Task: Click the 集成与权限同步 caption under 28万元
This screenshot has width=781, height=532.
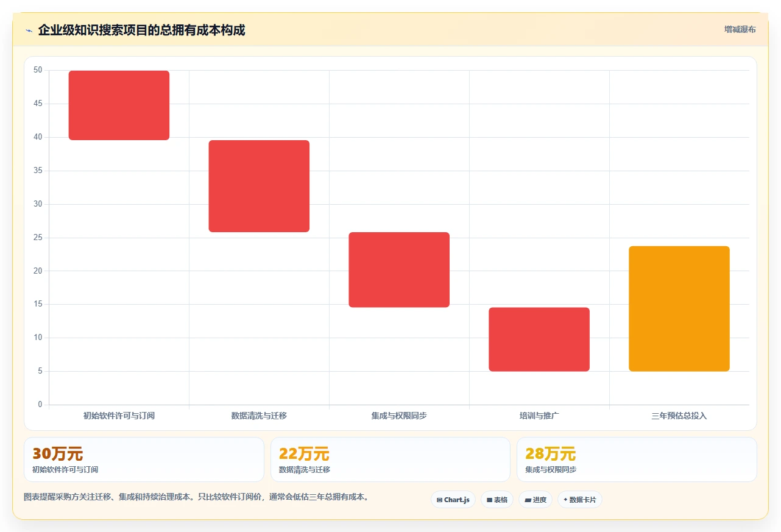Action: click(551, 470)
